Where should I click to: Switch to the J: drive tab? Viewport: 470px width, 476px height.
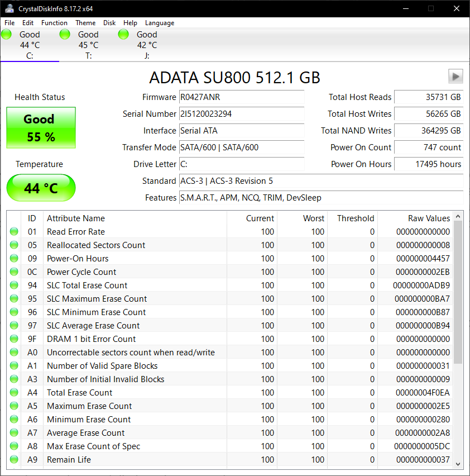point(147,45)
